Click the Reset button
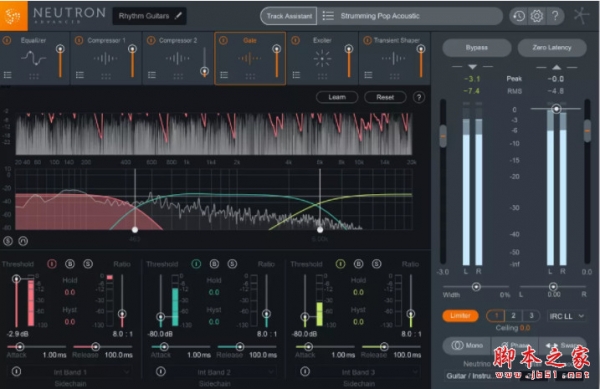This screenshot has width=600, height=389. (x=385, y=98)
